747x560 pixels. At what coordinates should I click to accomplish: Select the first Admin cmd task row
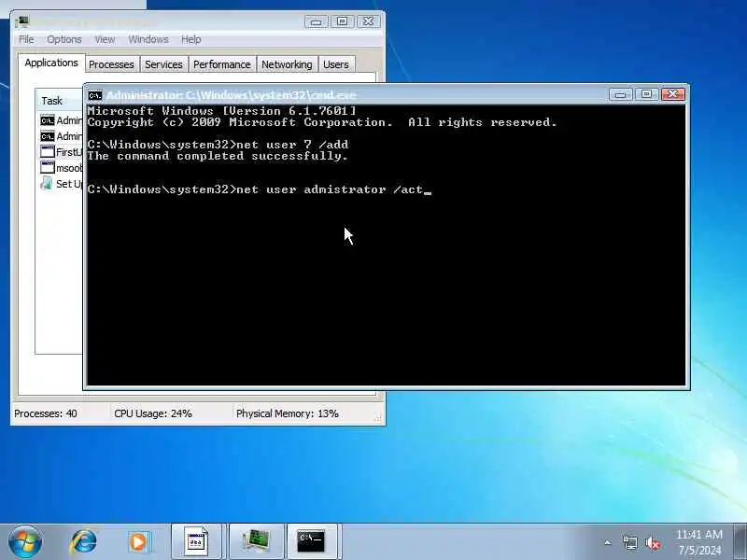point(62,121)
